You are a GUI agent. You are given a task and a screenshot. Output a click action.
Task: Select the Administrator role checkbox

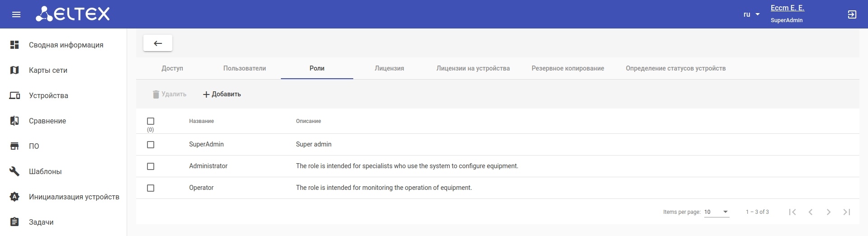[151, 166]
